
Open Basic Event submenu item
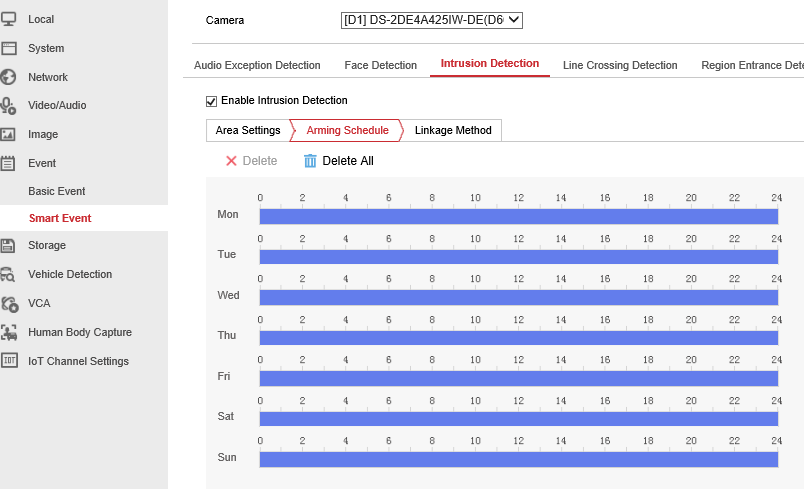57,191
